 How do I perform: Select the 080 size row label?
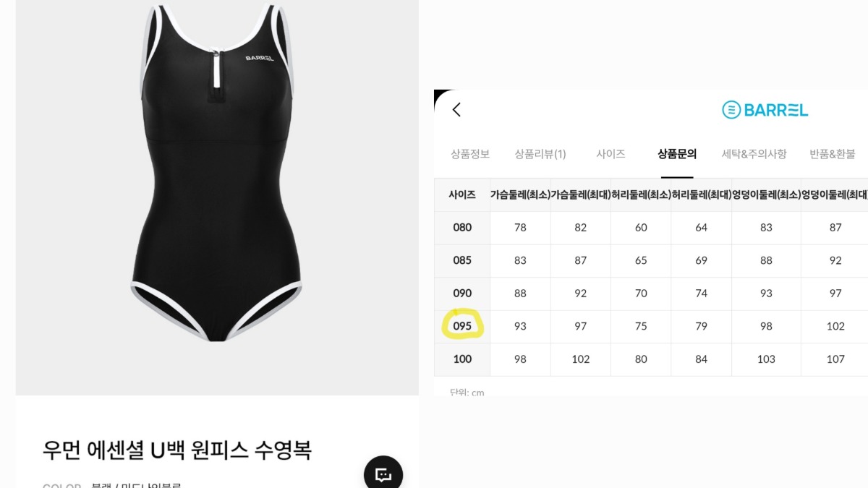462,228
